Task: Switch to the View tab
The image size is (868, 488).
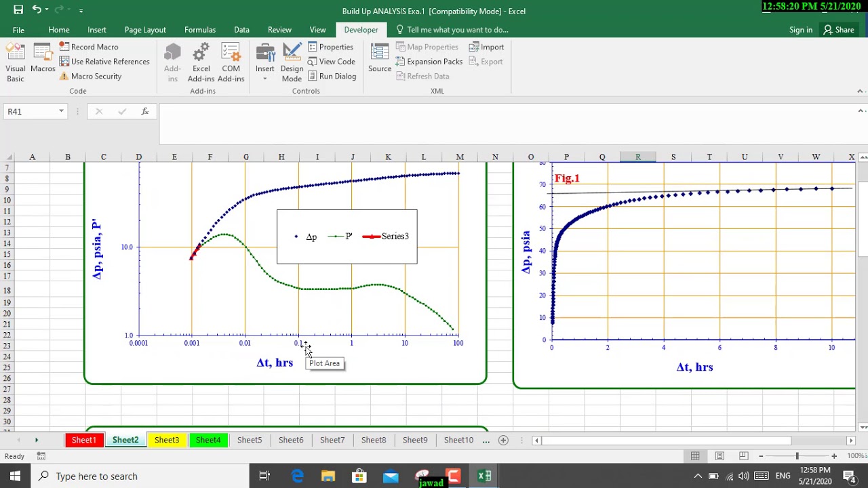Action: point(317,30)
